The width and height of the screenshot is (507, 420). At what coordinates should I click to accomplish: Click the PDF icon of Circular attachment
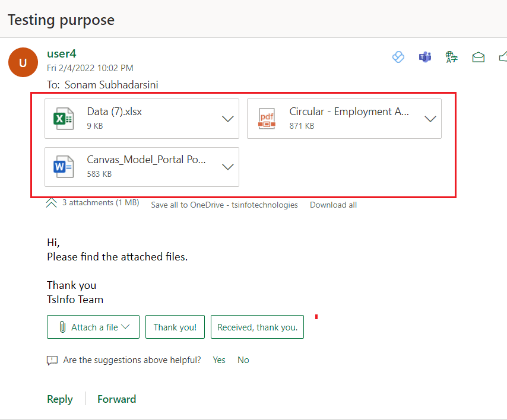(x=267, y=119)
